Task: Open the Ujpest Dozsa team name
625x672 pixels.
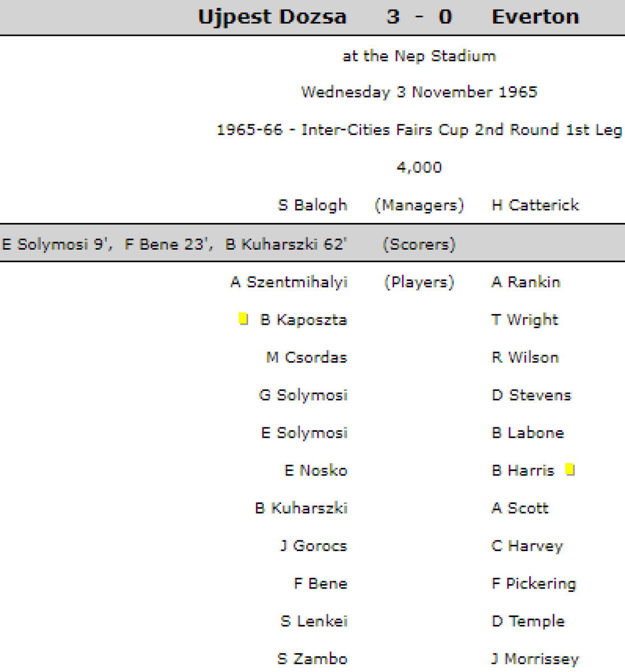Action: click(272, 17)
